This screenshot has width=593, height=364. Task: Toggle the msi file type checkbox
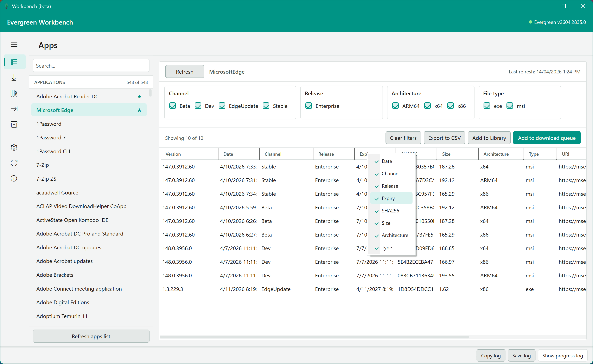point(510,106)
